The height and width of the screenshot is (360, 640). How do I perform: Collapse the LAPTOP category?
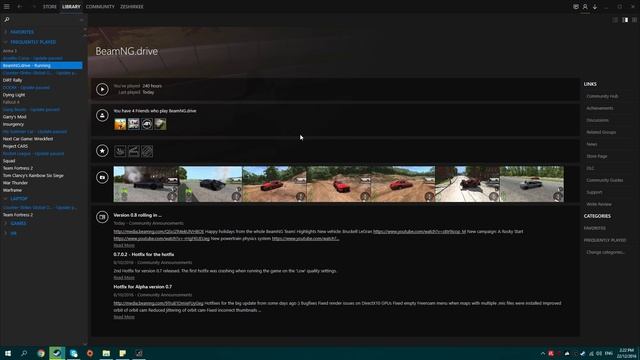tap(19, 198)
